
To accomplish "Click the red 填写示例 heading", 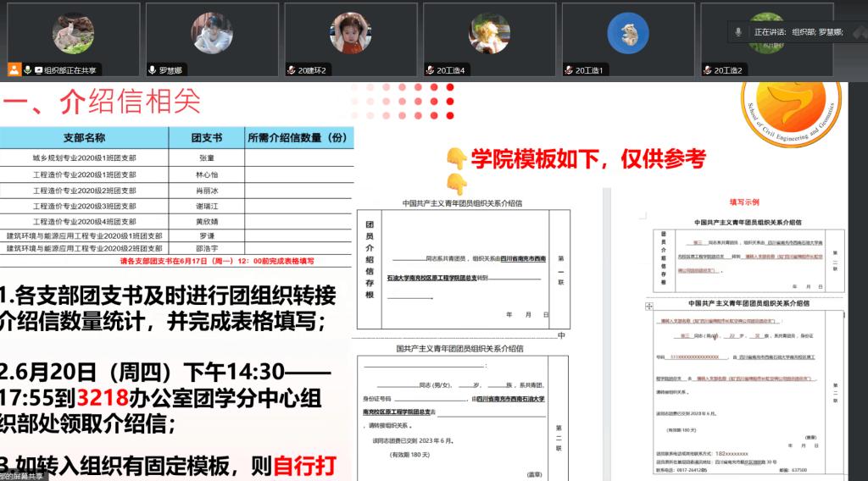I will 744,202.
